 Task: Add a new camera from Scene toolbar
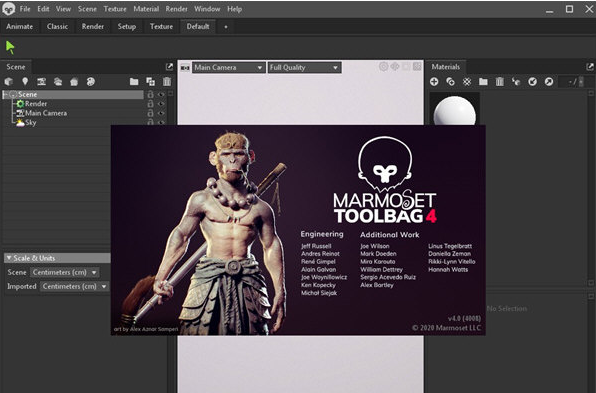click(x=41, y=81)
